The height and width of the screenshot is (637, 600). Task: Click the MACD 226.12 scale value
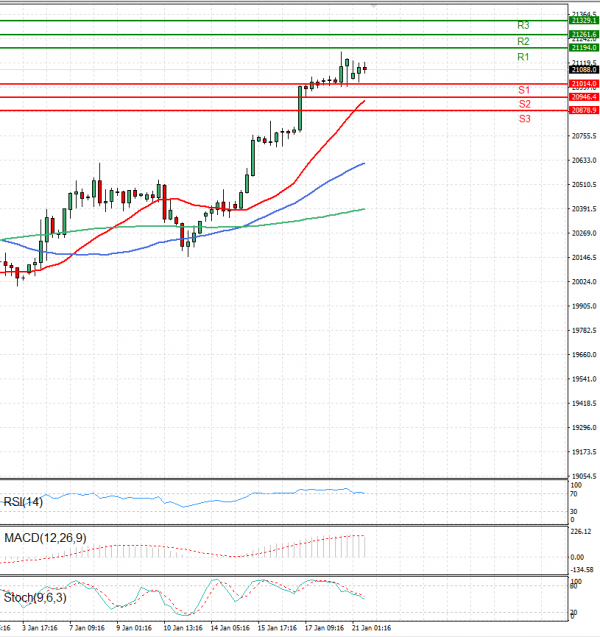[x=581, y=532]
